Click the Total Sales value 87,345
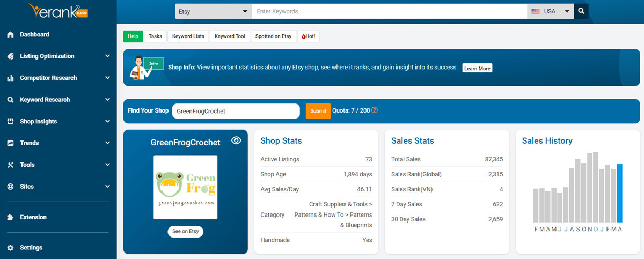The height and width of the screenshot is (259, 644). [x=494, y=159]
